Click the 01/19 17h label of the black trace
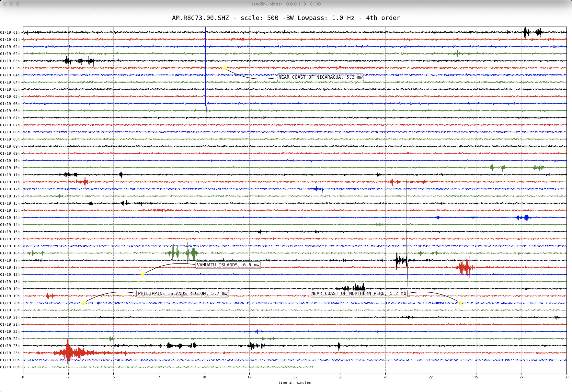The height and width of the screenshot is (392, 572). coord(10,260)
